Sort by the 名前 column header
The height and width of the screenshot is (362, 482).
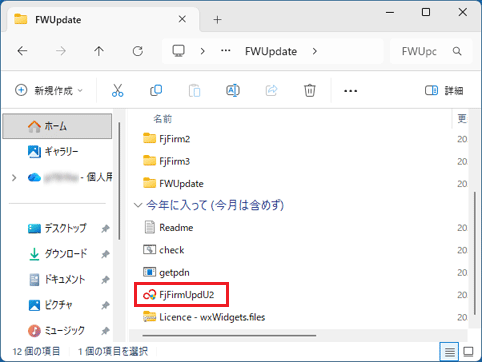click(x=163, y=119)
